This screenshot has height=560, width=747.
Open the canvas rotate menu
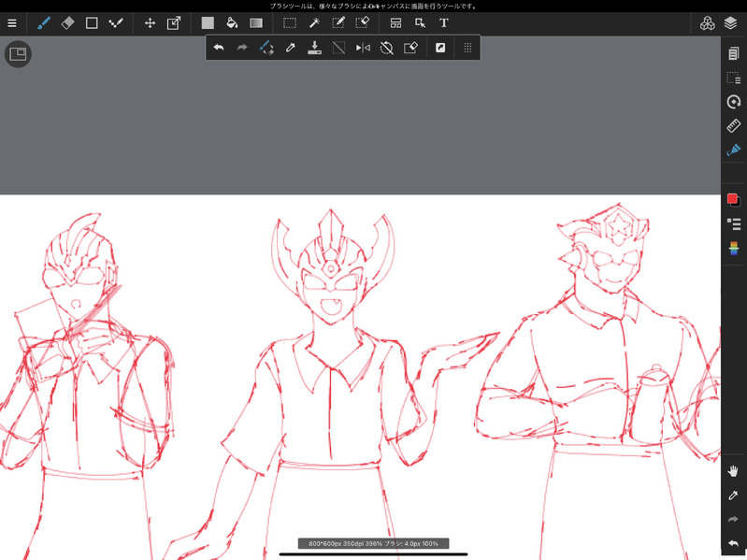coord(734,101)
